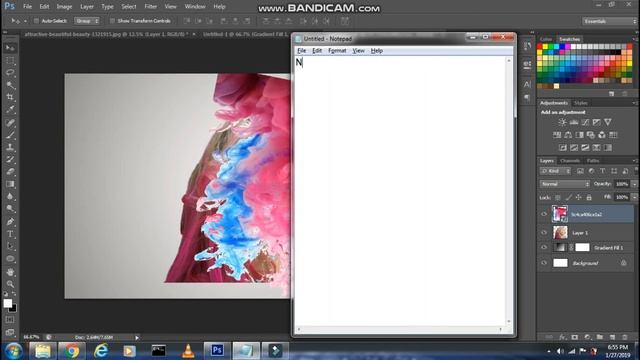Select the Rectangular Marquee tool
The height and width of the screenshot is (360, 640).
coord(10,61)
